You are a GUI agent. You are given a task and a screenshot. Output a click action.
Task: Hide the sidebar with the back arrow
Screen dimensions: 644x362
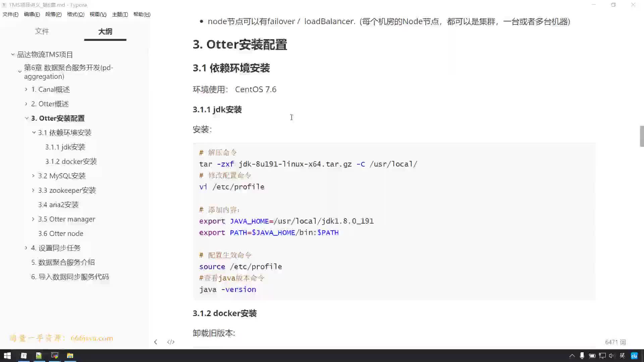click(x=156, y=342)
